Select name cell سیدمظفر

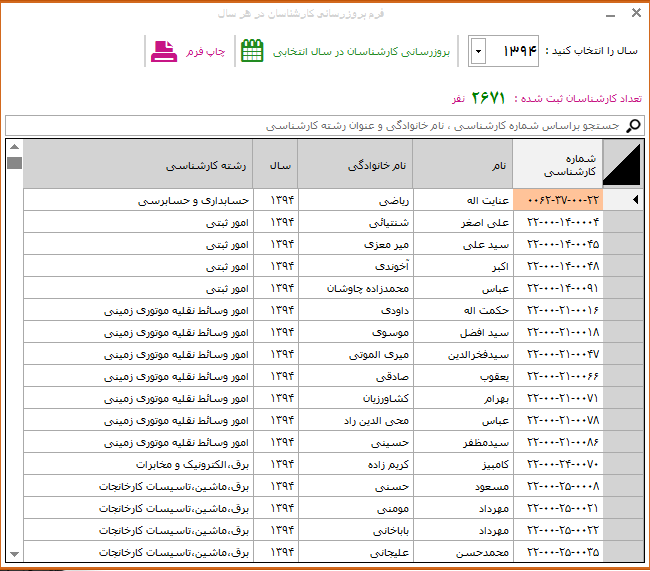coord(463,442)
